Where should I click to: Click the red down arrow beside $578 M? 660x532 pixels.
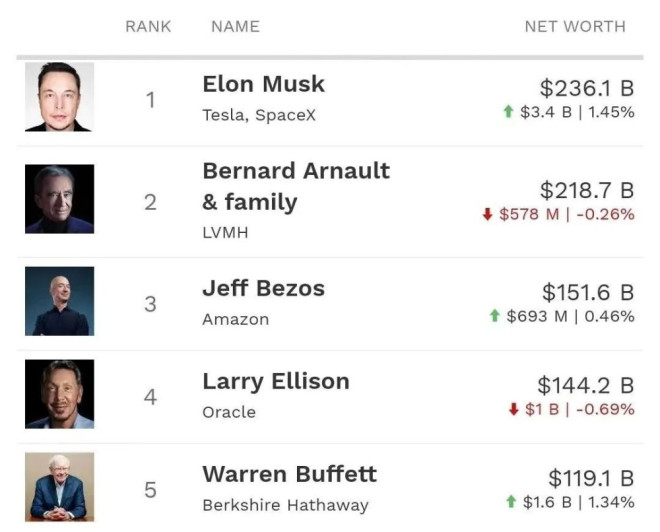487,214
